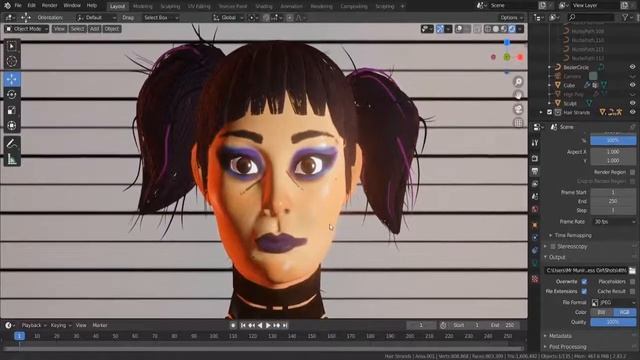Click the green Y axis gizmo
The height and width of the screenshot is (360, 640).
507,57
